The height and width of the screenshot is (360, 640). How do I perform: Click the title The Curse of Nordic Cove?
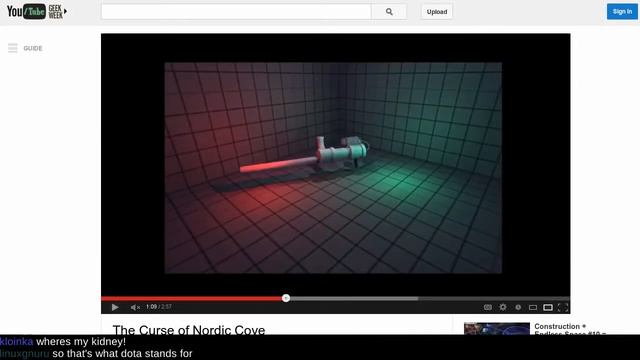[x=189, y=329]
